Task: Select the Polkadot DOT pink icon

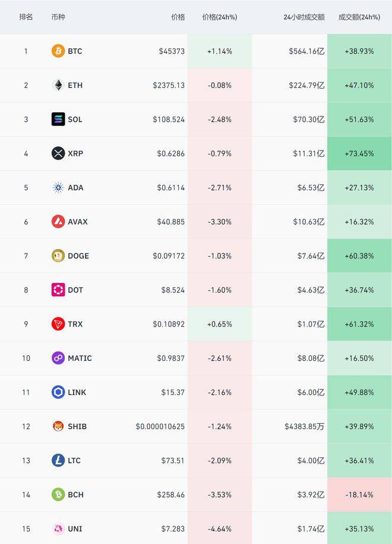Action: (58, 290)
